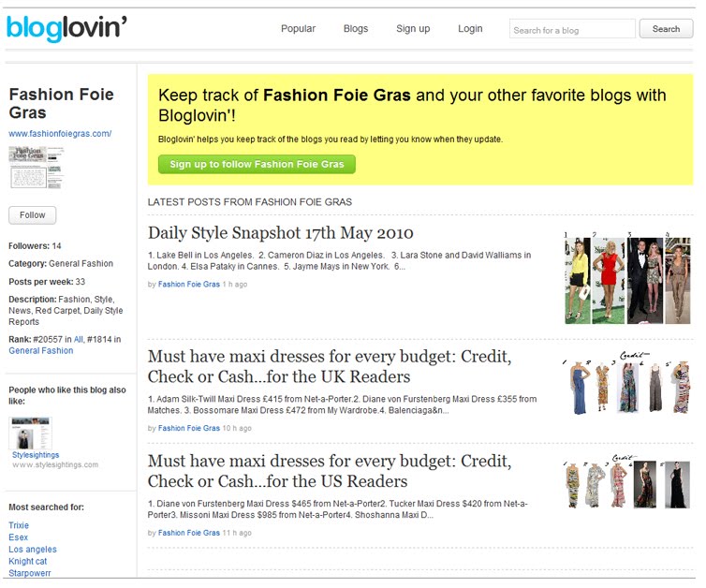Click Sign up to follow Fashion Foie Gras
Screen dimensions: 706x588
point(257,165)
